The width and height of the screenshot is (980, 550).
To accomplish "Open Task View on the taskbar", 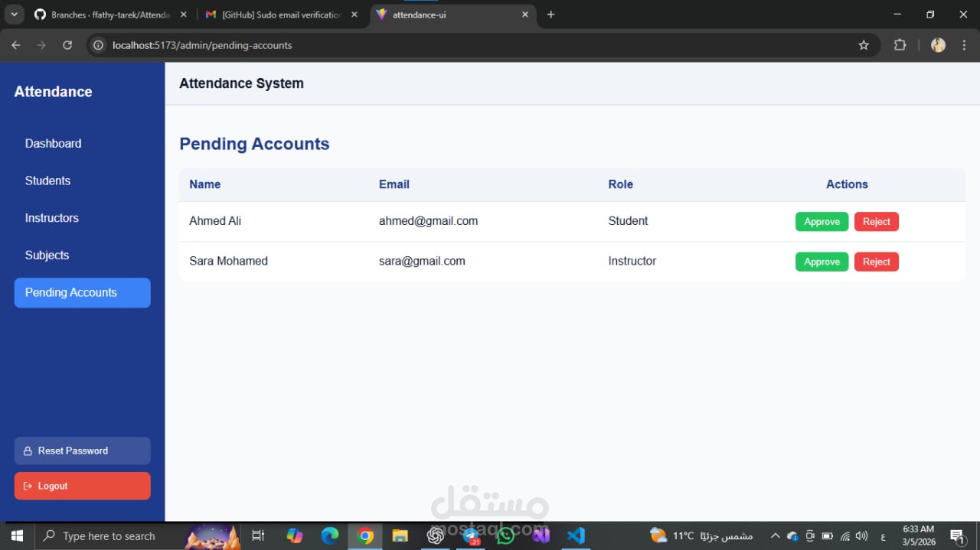I will coord(258,536).
